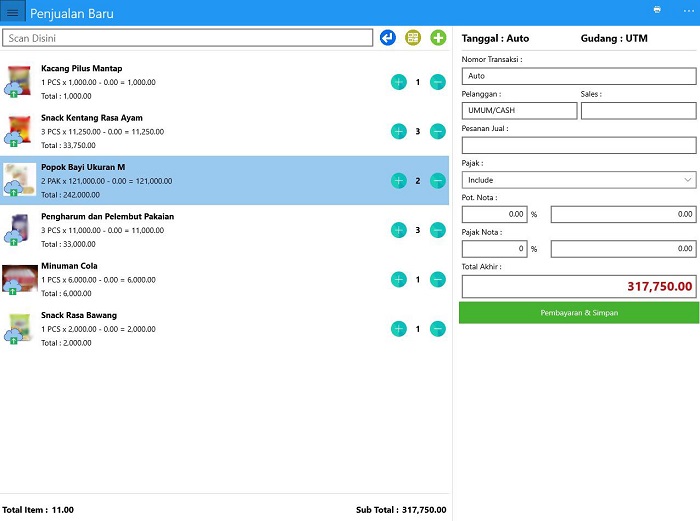Decrease quantity of Pengharum dan Pelembut Pakaian
700x521 pixels.
tap(438, 230)
